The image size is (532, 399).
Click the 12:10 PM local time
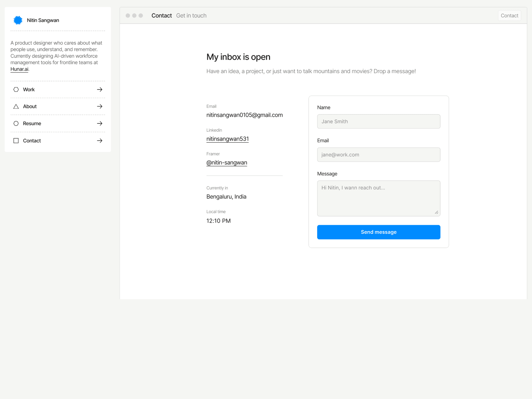[218, 221]
